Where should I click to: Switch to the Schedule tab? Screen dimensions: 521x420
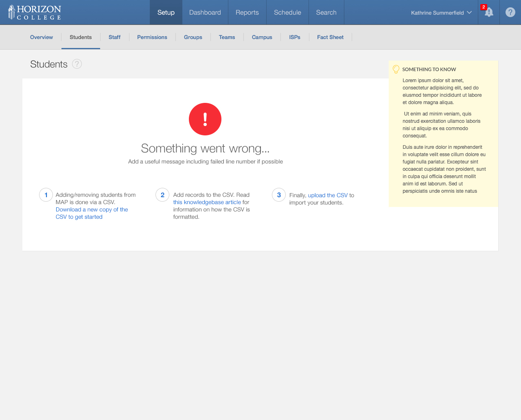[x=287, y=12]
